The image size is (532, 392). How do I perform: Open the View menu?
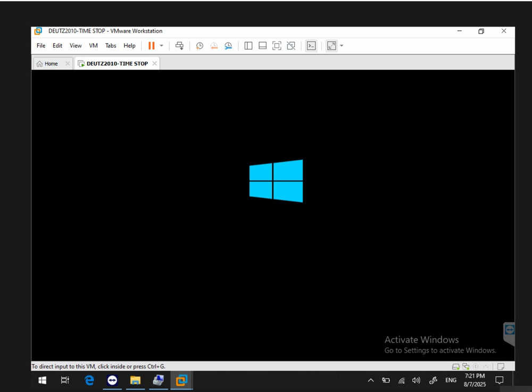click(x=76, y=45)
